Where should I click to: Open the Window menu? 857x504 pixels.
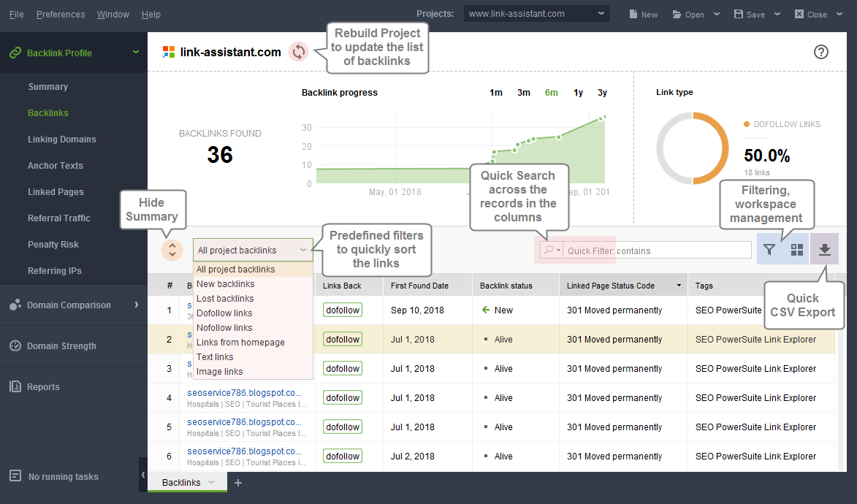pyautogui.click(x=113, y=14)
